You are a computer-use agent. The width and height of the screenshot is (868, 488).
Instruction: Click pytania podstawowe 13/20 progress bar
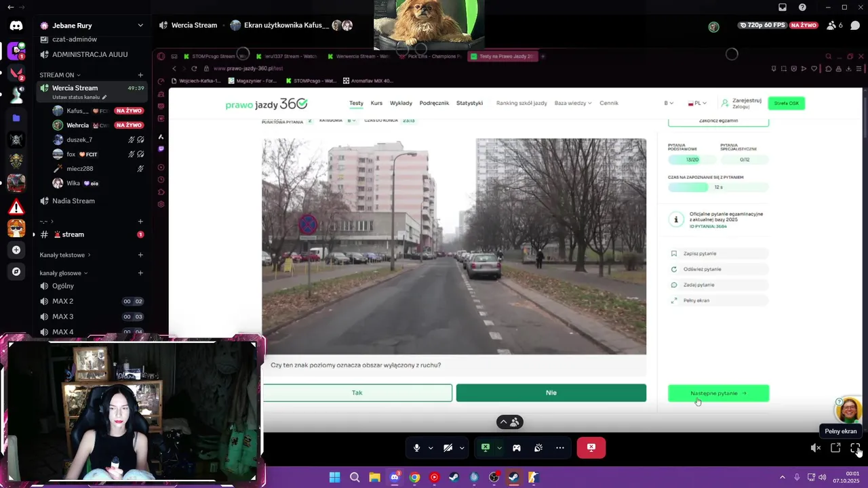tap(692, 160)
